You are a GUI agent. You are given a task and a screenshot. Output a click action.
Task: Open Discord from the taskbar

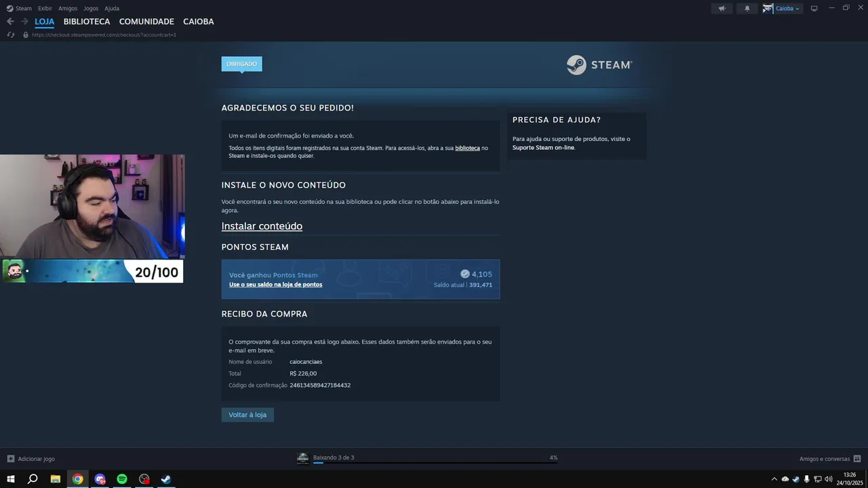100,479
